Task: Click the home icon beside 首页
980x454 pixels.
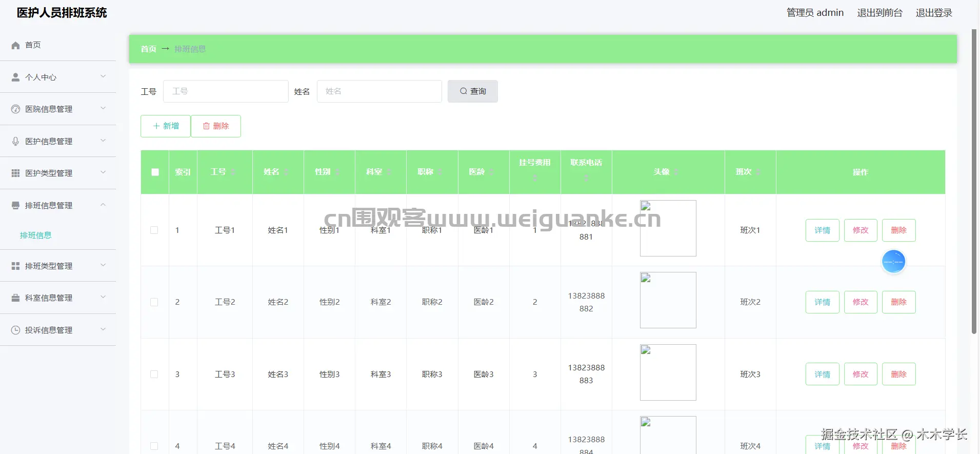Action: click(15, 45)
